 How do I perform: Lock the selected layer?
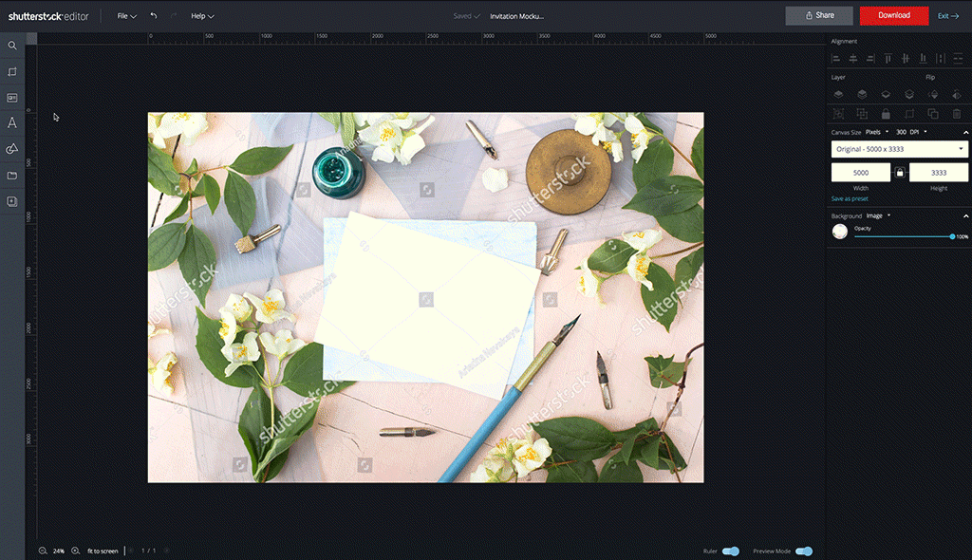pyautogui.click(x=886, y=113)
